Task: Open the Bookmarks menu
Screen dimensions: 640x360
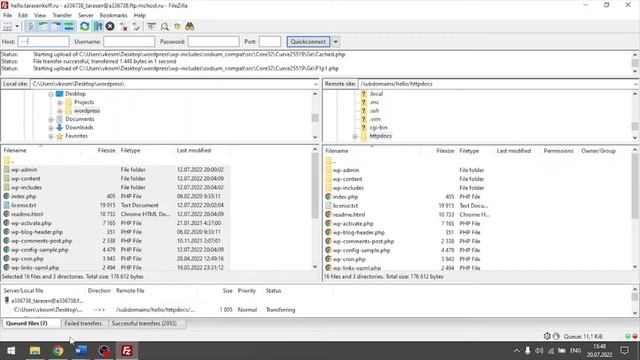Action: coord(113,15)
